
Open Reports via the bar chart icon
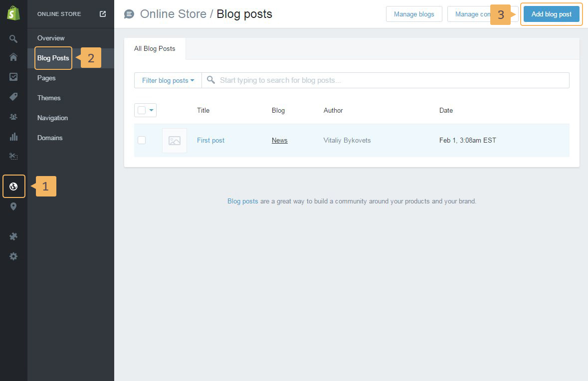point(13,137)
